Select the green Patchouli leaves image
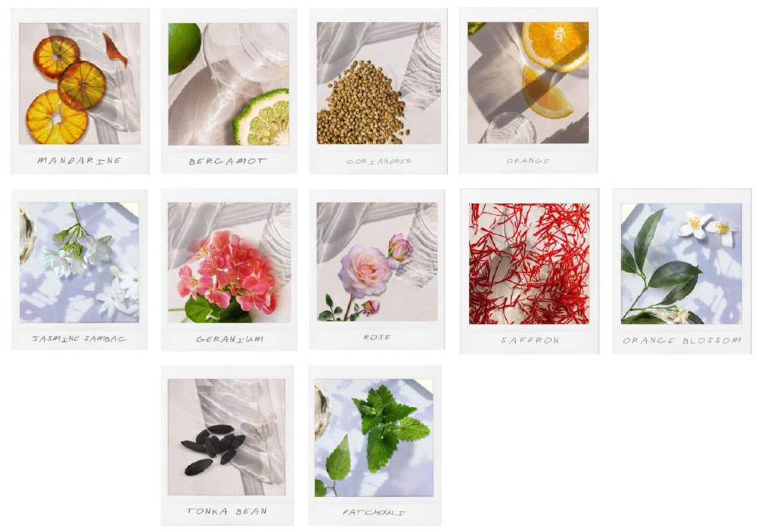The image size is (762, 532). (374, 437)
